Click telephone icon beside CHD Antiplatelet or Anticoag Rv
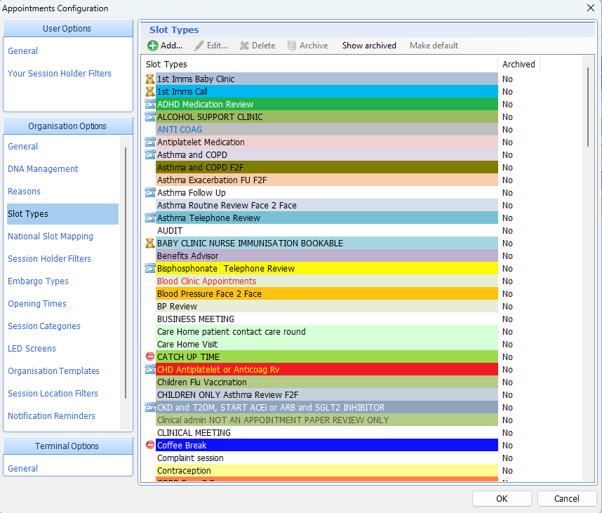The width and height of the screenshot is (602, 513). tap(150, 370)
